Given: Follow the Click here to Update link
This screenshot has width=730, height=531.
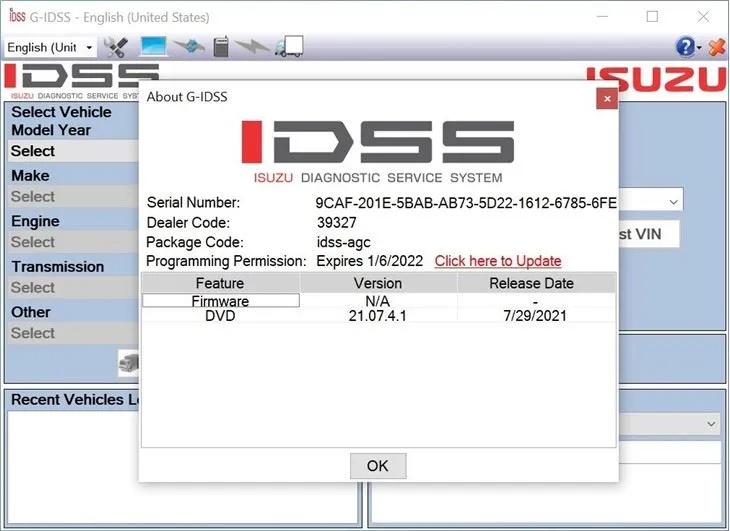Looking at the screenshot, I should 498,261.
